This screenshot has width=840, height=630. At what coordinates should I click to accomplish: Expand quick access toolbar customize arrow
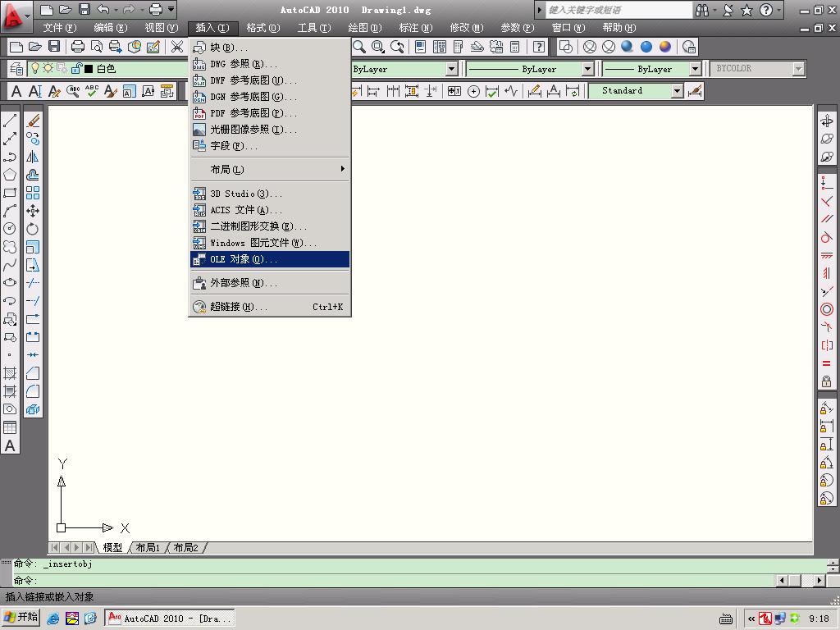(x=171, y=9)
